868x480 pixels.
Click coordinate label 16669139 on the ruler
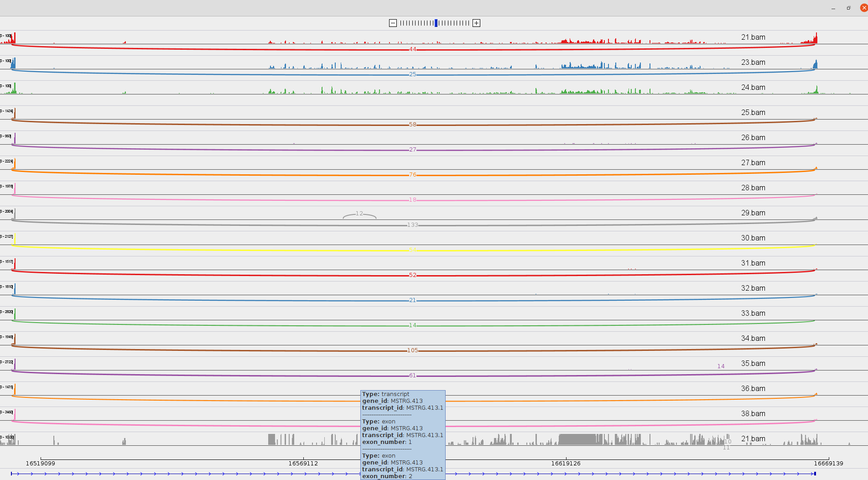coord(830,463)
